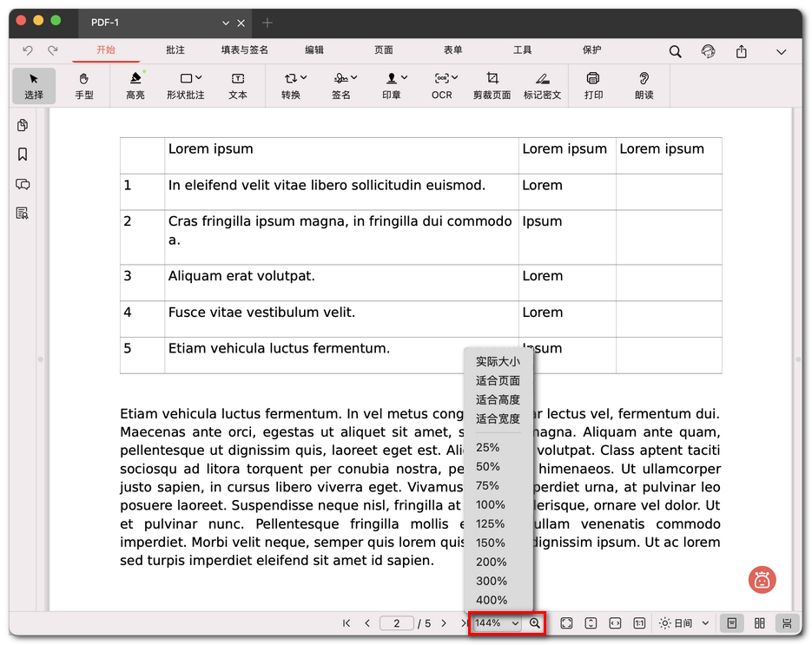
Task: Select the crop page (剪裁页面) tool
Action: pyautogui.click(x=492, y=85)
